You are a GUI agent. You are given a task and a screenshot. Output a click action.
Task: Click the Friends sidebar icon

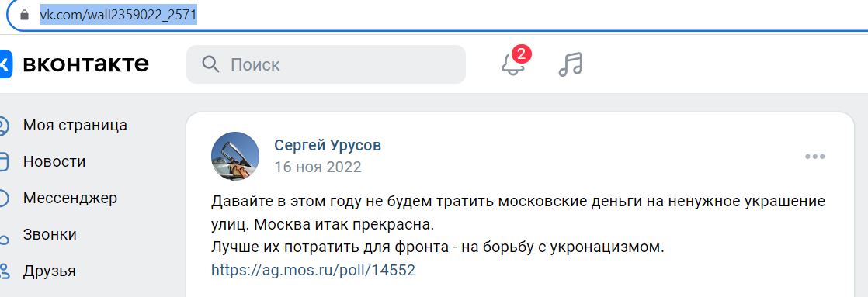[x=4, y=271]
